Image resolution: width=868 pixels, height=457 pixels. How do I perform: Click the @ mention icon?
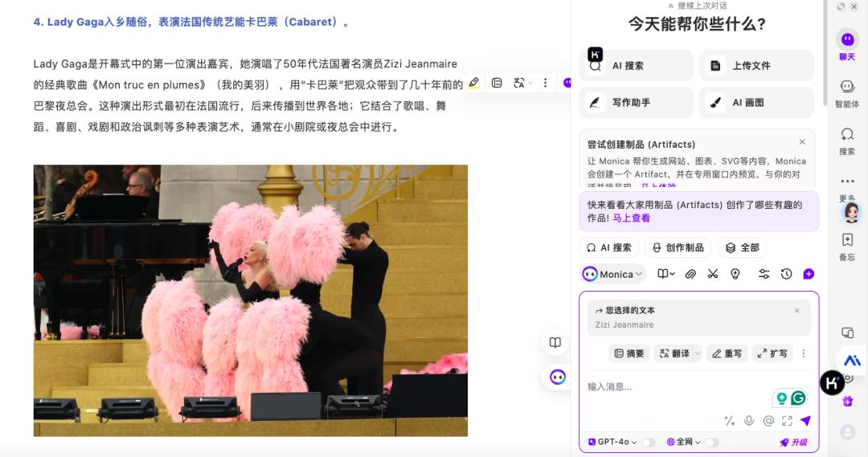(x=768, y=421)
